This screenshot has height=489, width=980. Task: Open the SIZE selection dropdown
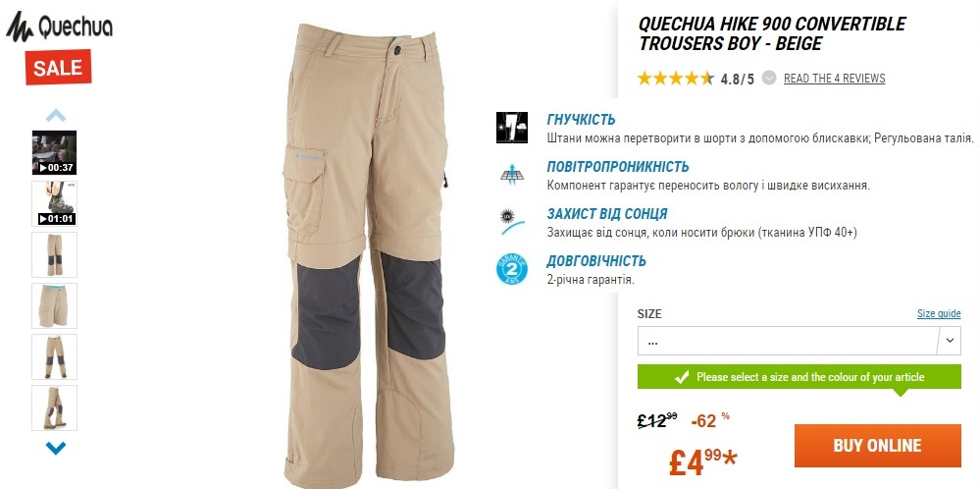click(x=799, y=341)
